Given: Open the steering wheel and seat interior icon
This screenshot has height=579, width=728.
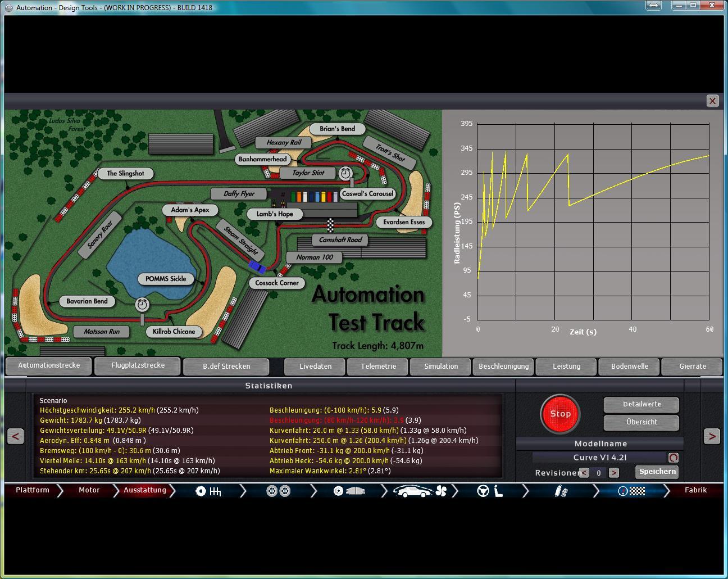Looking at the screenshot, I should 489,491.
